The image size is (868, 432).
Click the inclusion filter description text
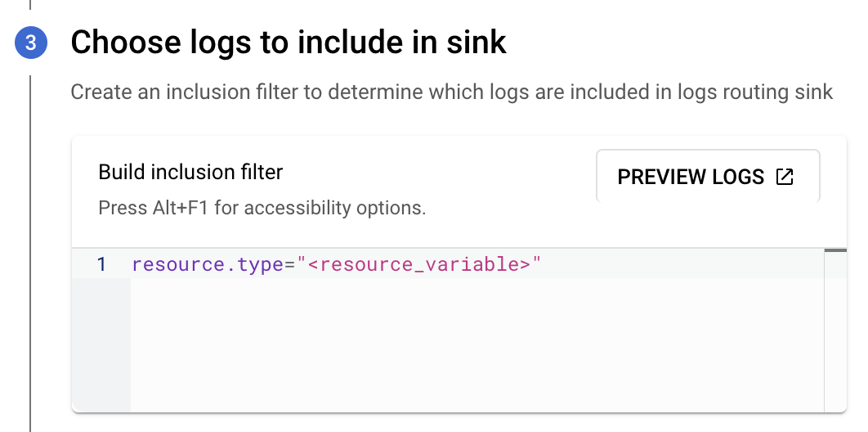(451, 92)
